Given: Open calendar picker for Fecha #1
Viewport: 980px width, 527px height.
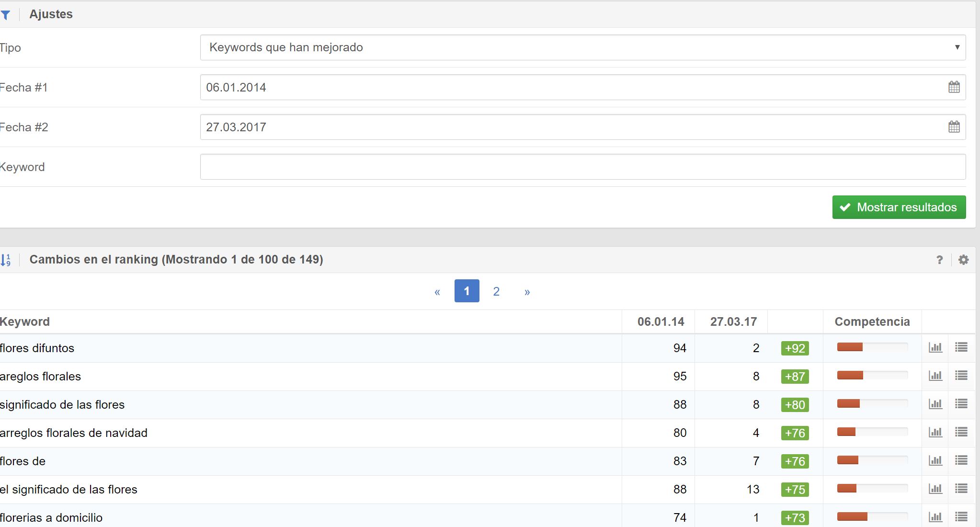Looking at the screenshot, I should click(x=954, y=87).
